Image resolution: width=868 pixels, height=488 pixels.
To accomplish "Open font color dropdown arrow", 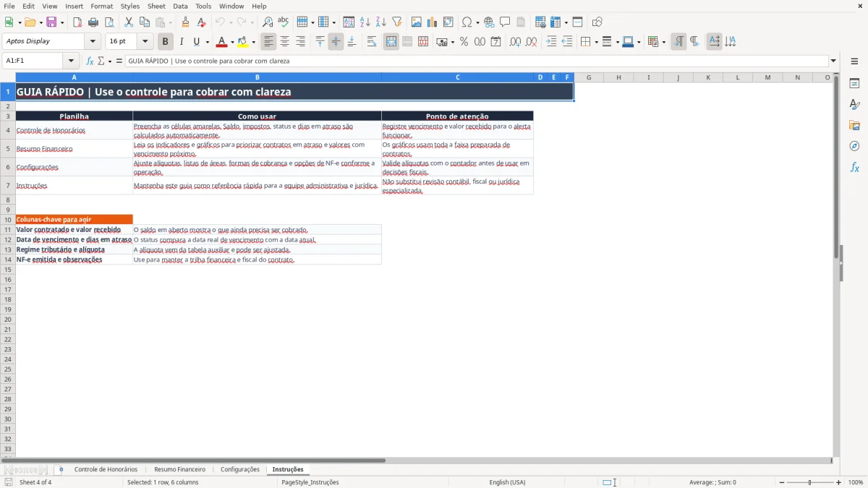I will pyautogui.click(x=231, y=42).
